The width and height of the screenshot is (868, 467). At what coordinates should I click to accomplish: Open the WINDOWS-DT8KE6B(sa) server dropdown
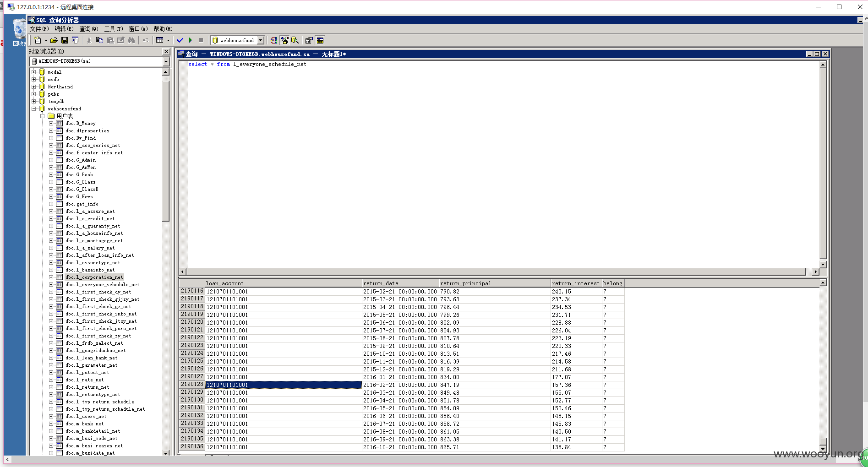(166, 61)
